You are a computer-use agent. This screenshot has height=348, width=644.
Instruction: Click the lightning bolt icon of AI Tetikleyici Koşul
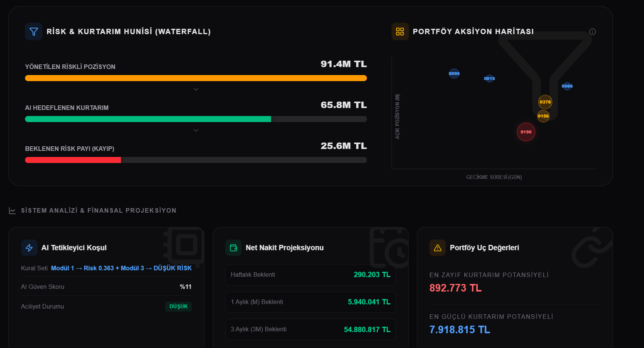(29, 248)
